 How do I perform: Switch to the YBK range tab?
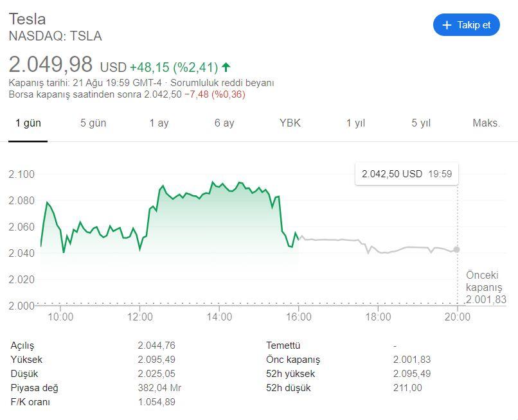pos(289,123)
